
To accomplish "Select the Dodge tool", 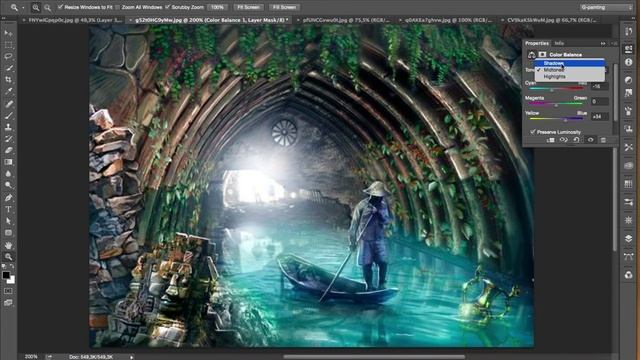I will tap(8, 185).
